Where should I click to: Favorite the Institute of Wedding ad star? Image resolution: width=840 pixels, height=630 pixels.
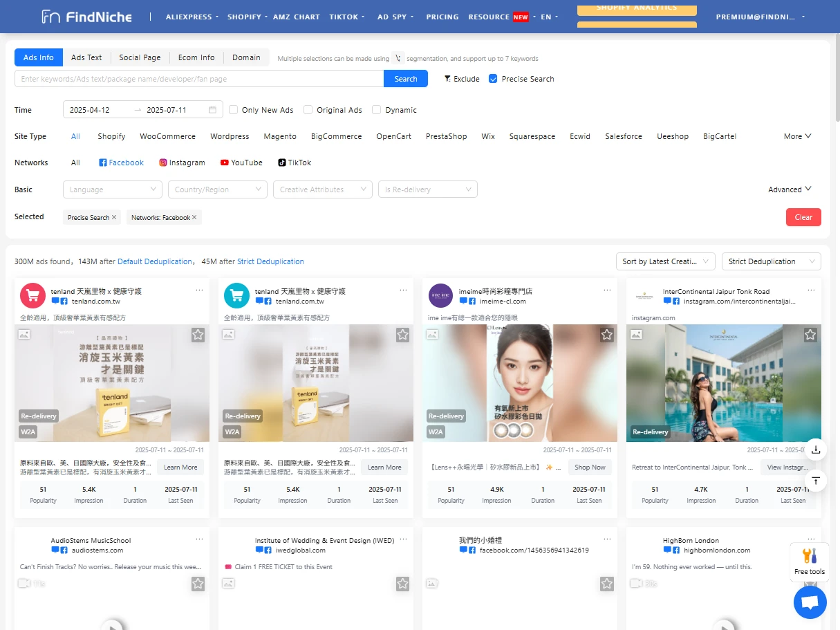(x=403, y=584)
